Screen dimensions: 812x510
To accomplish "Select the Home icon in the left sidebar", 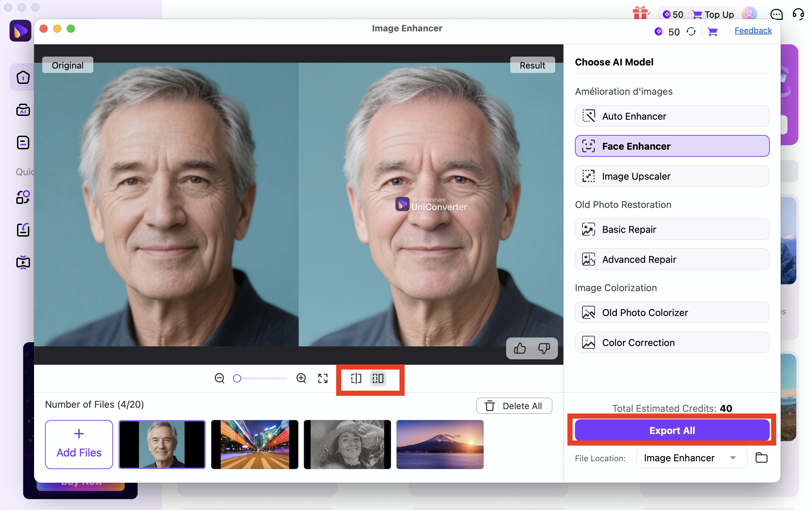I will click(x=23, y=77).
